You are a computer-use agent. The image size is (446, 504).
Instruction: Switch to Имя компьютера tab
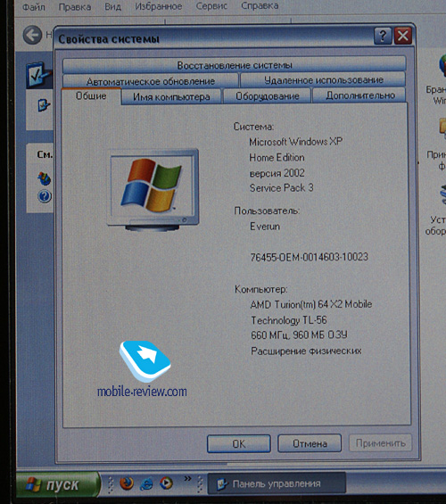(171, 96)
